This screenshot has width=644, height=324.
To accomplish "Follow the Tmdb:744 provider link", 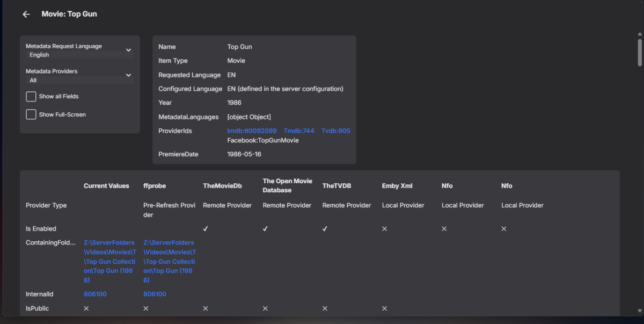I will (299, 131).
